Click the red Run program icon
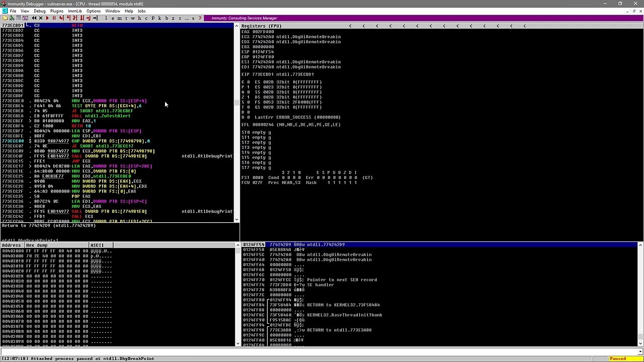The height and width of the screenshot is (362, 644). 47,18
